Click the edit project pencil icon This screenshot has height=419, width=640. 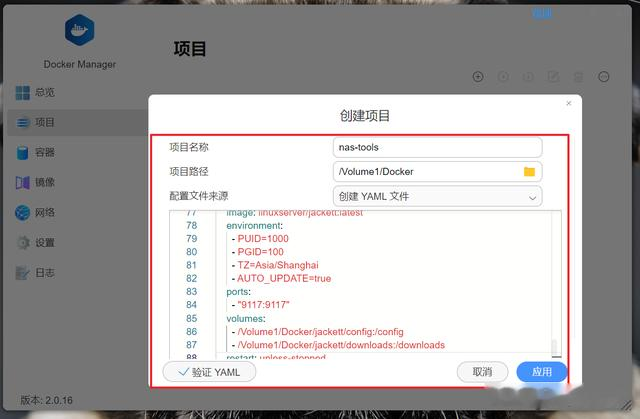[553, 76]
